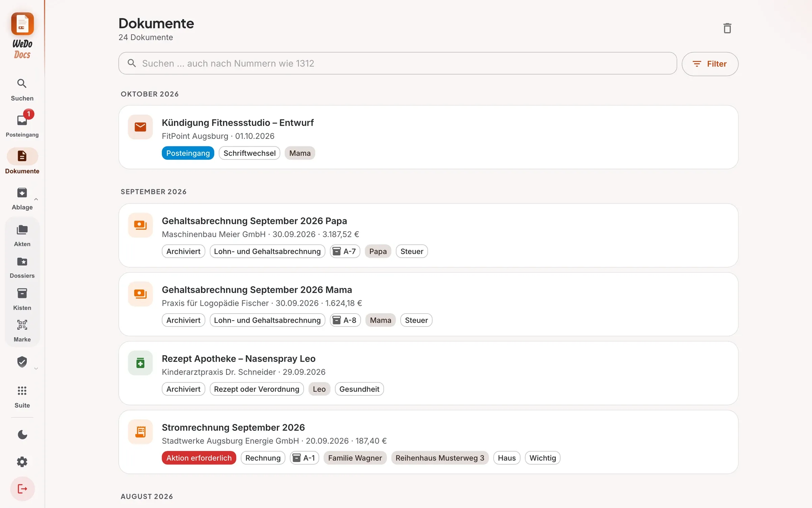
Task: Click Lohn- und Gehaltsabrechnung tag on Mama card
Action: click(x=267, y=320)
